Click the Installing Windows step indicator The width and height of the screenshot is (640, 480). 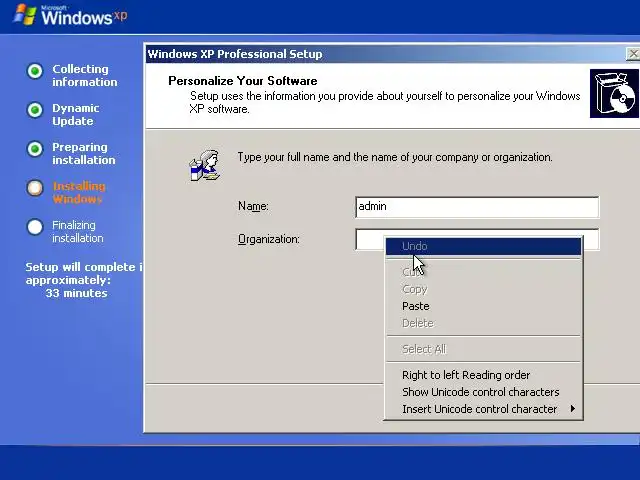pos(35,188)
